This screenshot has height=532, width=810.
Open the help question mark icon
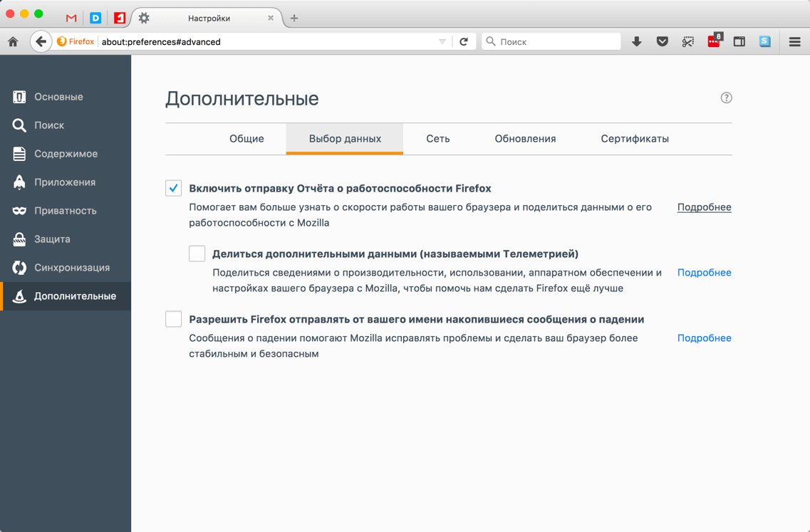(727, 98)
